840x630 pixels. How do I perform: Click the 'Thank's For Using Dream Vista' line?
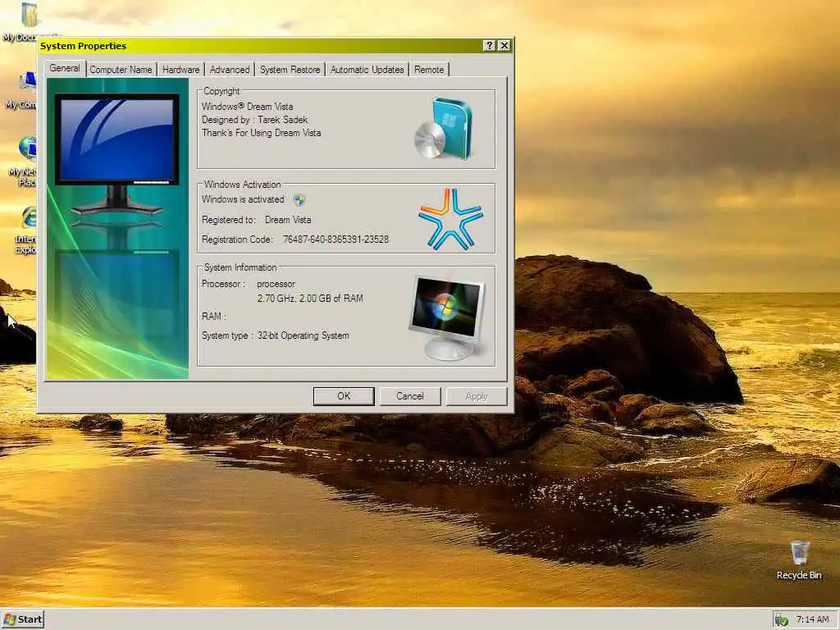262,133
